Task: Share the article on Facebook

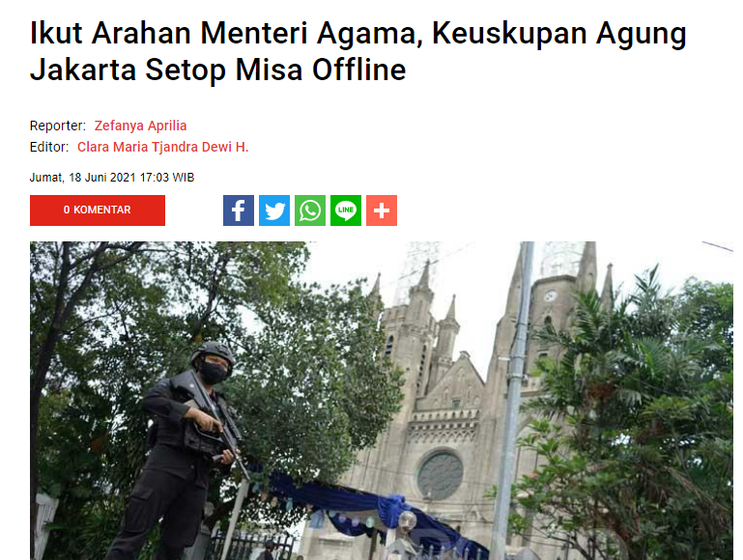Action: [x=239, y=210]
